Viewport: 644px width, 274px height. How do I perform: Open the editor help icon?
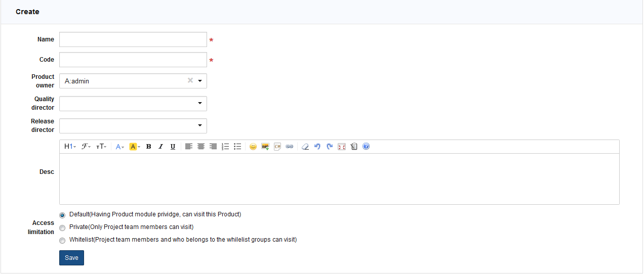click(366, 147)
